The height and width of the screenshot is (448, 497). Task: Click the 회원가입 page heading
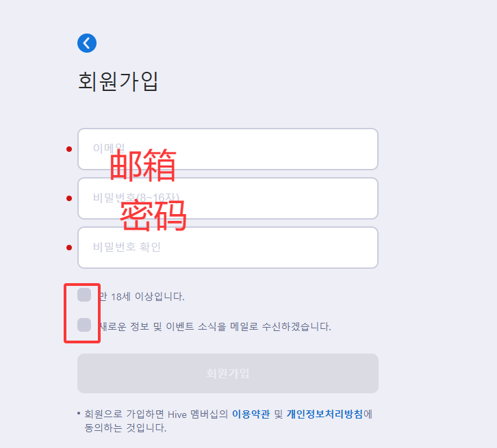tap(118, 81)
